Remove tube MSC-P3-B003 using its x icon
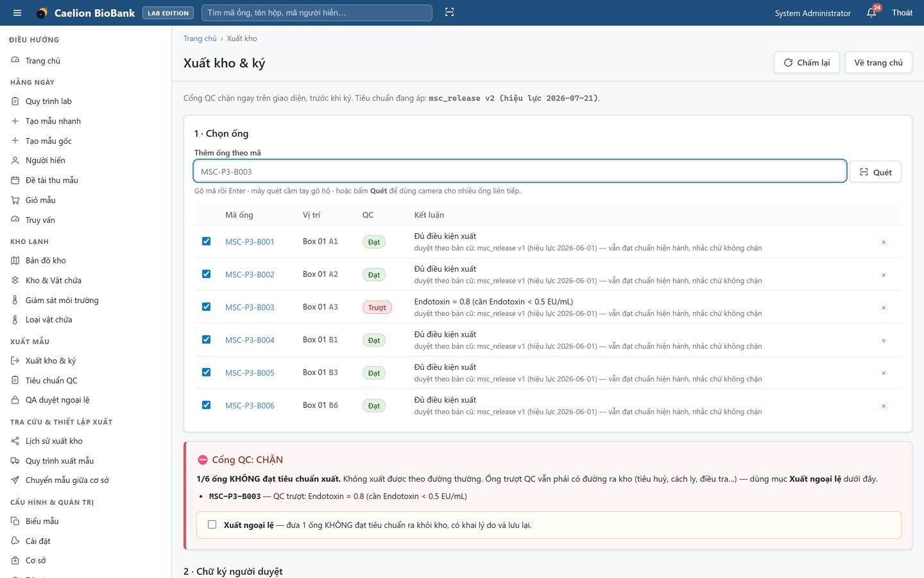The height and width of the screenshot is (578, 924). coord(884,307)
